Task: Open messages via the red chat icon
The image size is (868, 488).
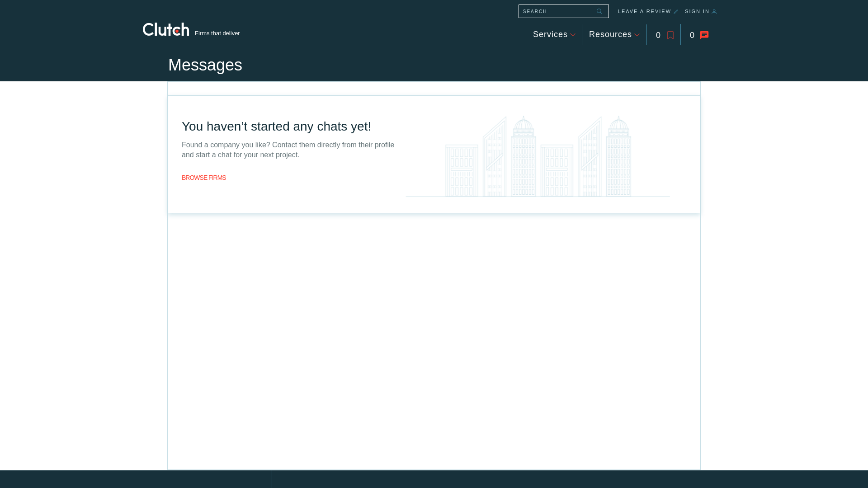Action: click(x=704, y=35)
